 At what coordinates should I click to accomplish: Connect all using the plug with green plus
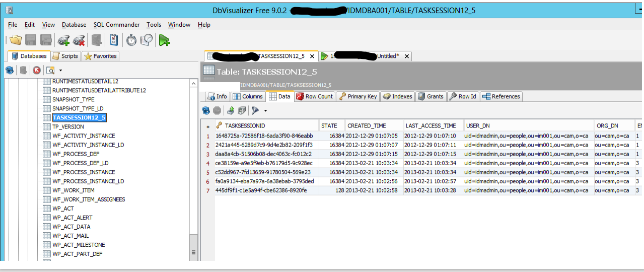click(63, 40)
